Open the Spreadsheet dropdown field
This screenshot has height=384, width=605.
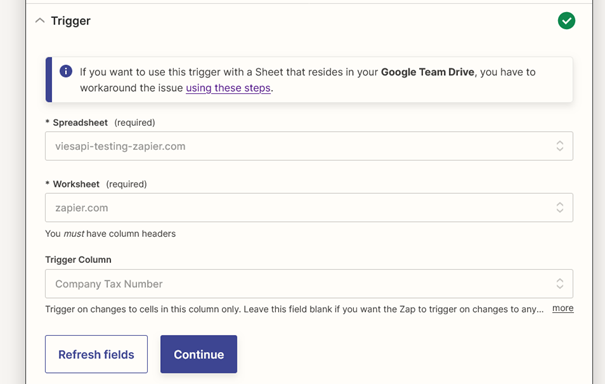click(309, 146)
